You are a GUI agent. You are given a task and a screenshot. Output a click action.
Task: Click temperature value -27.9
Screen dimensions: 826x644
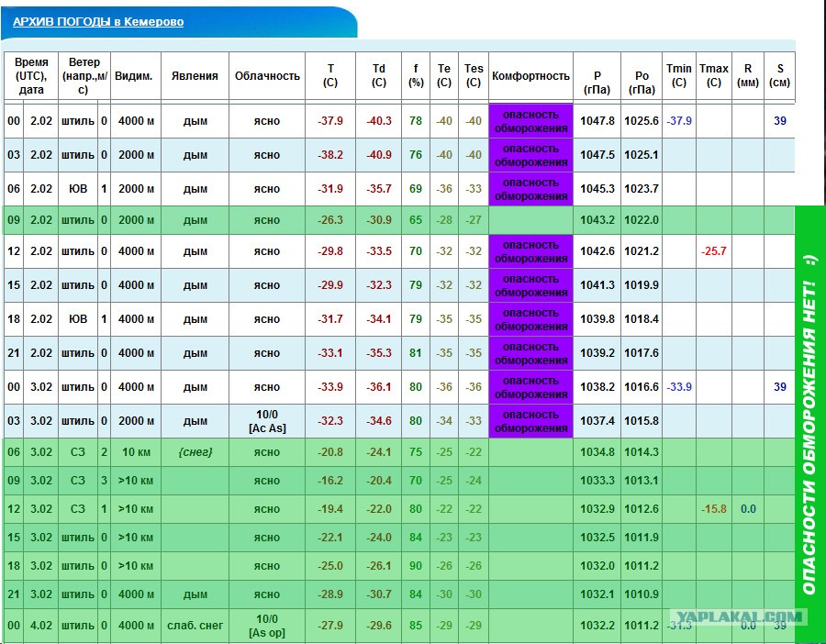point(330,625)
